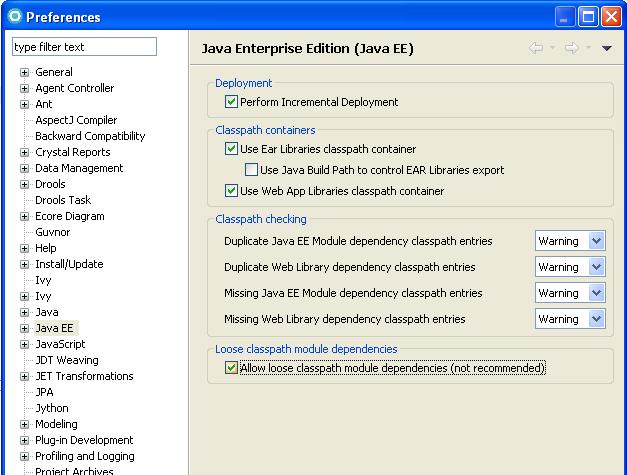Screen dimensions: 627x475
Task: Expand the General tree node
Action: pos(24,72)
